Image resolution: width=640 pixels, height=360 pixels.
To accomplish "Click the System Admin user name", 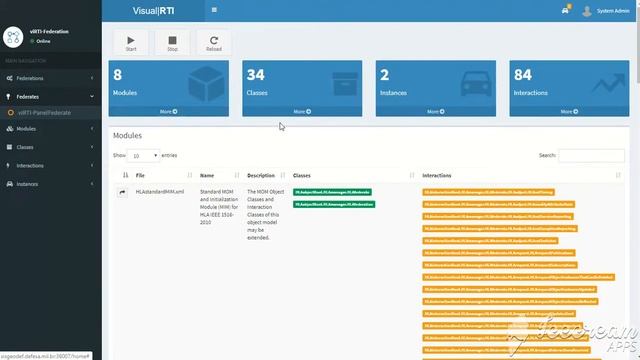I will coord(613,11).
